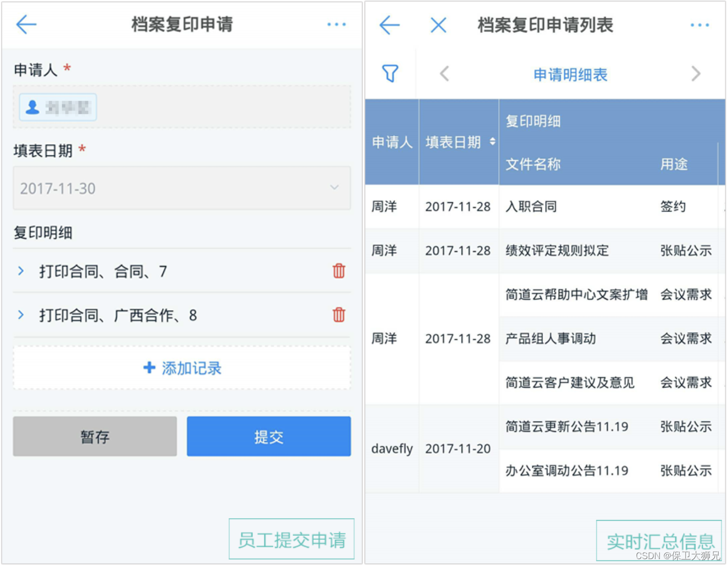Select the 办公室调动公告11.19 cell
The image size is (728, 565).
point(566,470)
